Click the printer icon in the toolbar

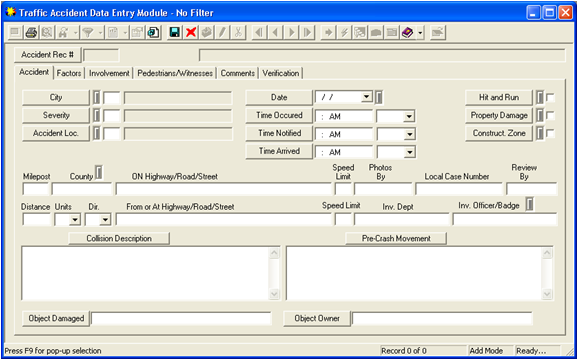tap(31, 33)
